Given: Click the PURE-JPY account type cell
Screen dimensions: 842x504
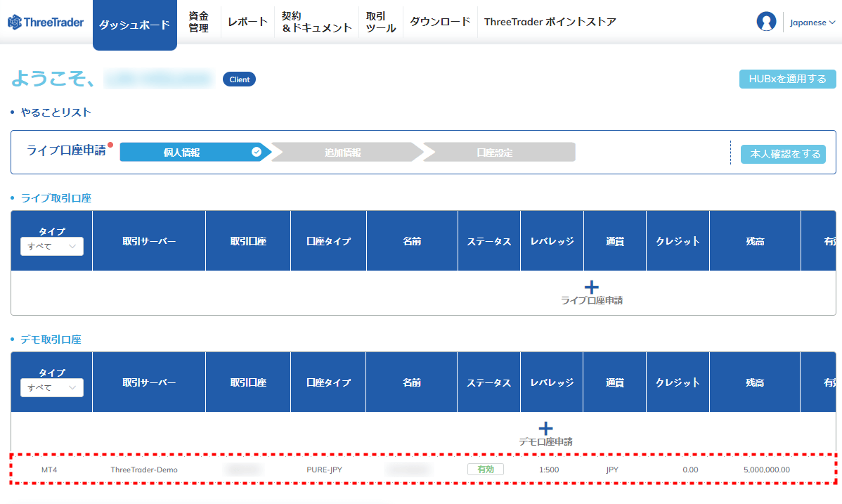Looking at the screenshot, I should click(x=324, y=470).
